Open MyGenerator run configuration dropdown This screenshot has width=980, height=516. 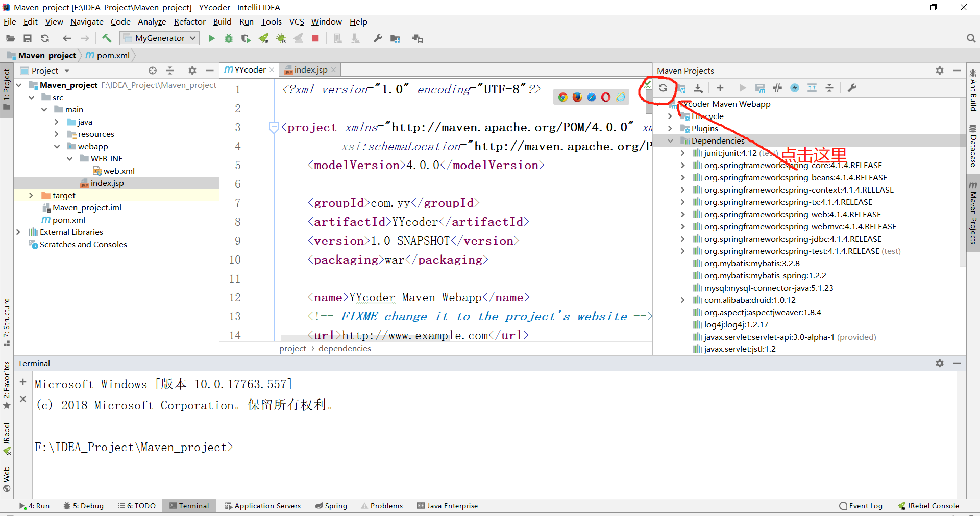click(160, 38)
